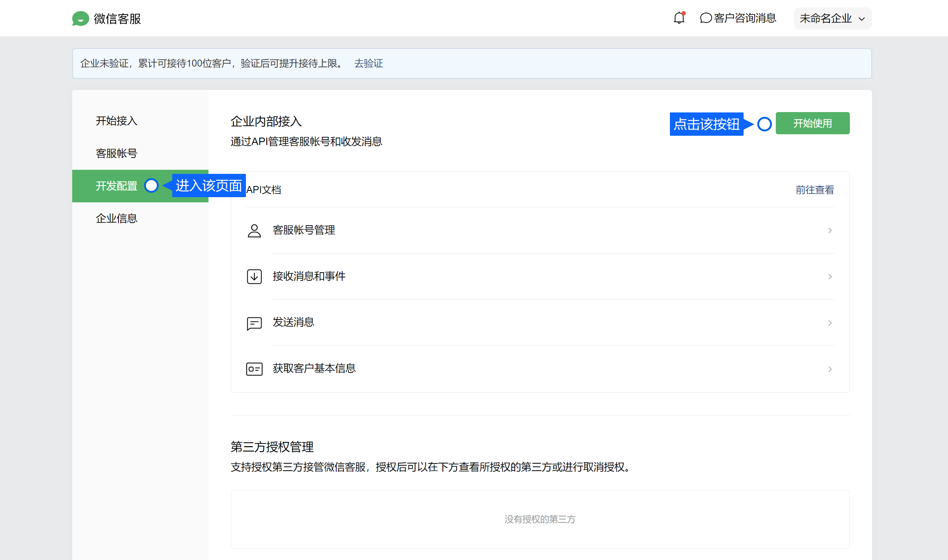Click the chat bubble icon for 客户咨询消息
948x560 pixels.
pos(705,18)
